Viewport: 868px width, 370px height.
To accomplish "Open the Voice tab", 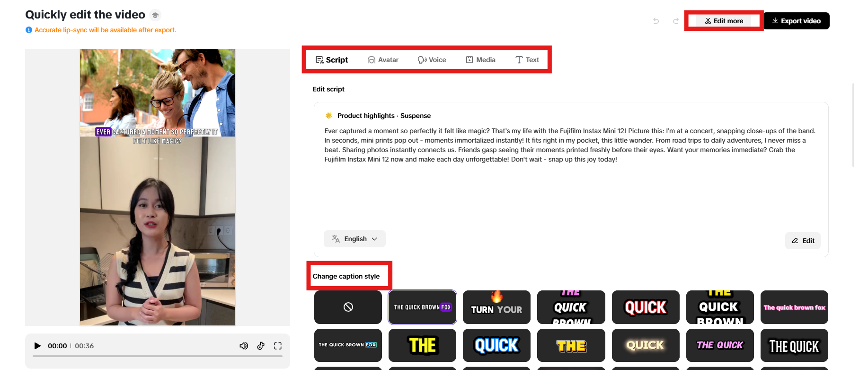I will [432, 60].
